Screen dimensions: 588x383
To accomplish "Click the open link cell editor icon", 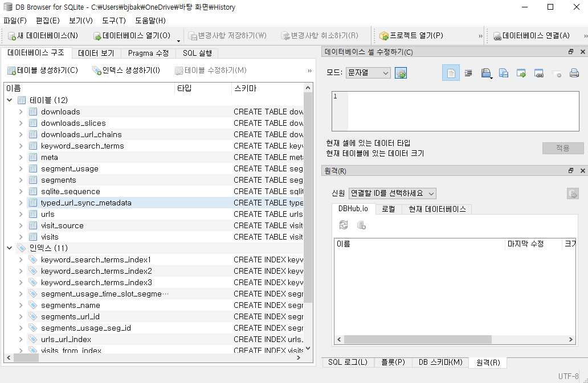I will 539,73.
